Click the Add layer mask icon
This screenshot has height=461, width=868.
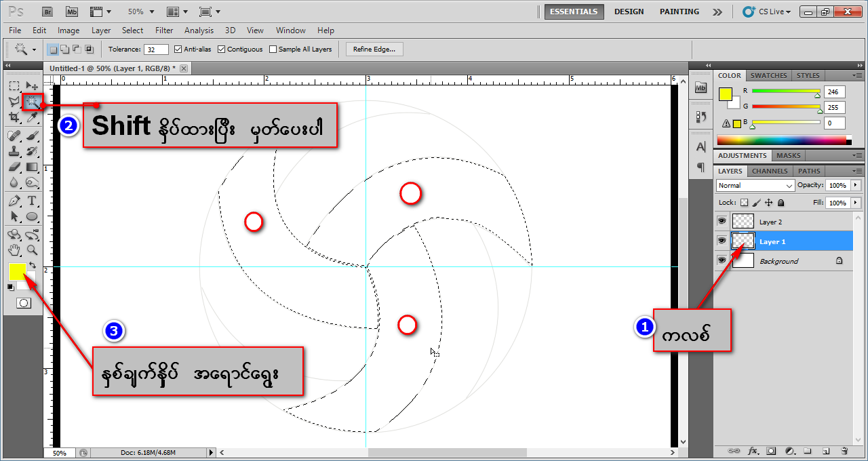click(771, 451)
